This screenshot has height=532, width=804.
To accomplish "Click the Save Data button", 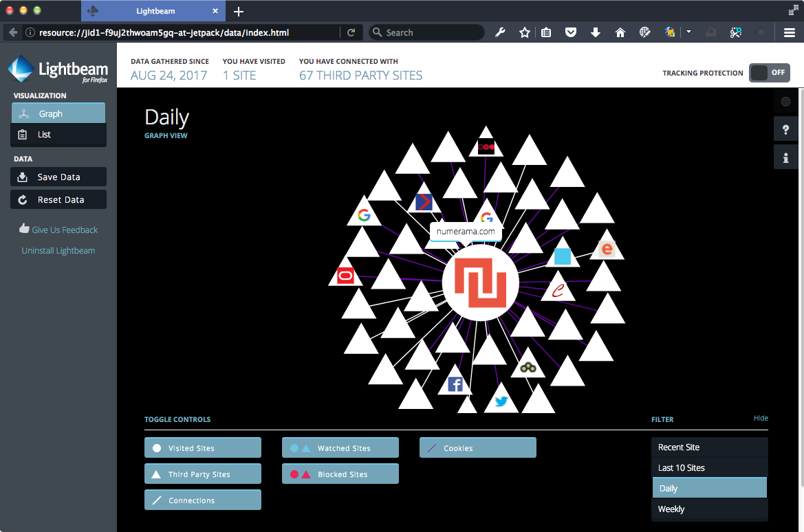I will [58, 177].
